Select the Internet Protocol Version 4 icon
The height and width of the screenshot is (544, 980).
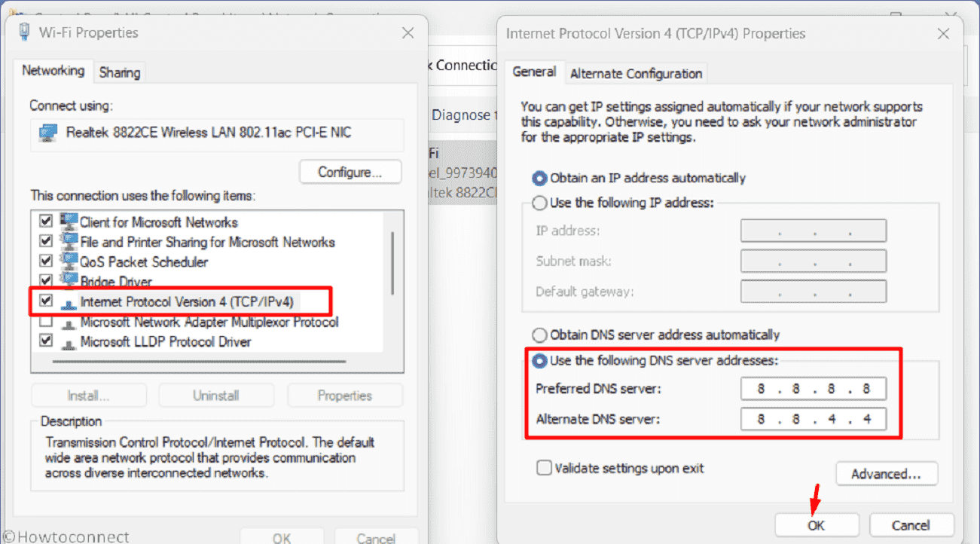pyautogui.click(x=69, y=301)
